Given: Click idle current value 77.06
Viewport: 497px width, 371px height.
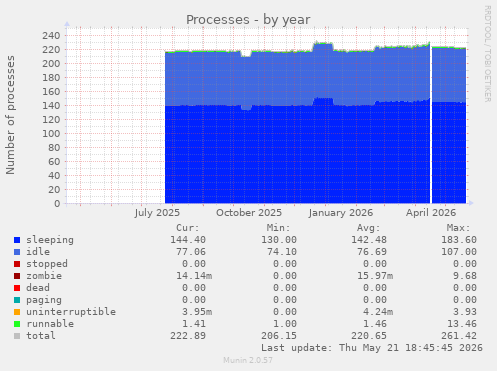Looking at the screenshot, I should [191, 252].
